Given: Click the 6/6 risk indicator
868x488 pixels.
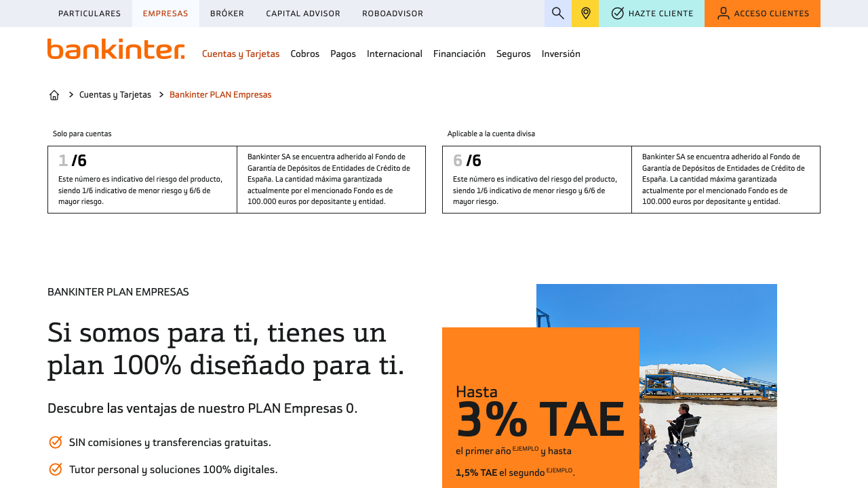Looking at the screenshot, I should coord(467,161).
